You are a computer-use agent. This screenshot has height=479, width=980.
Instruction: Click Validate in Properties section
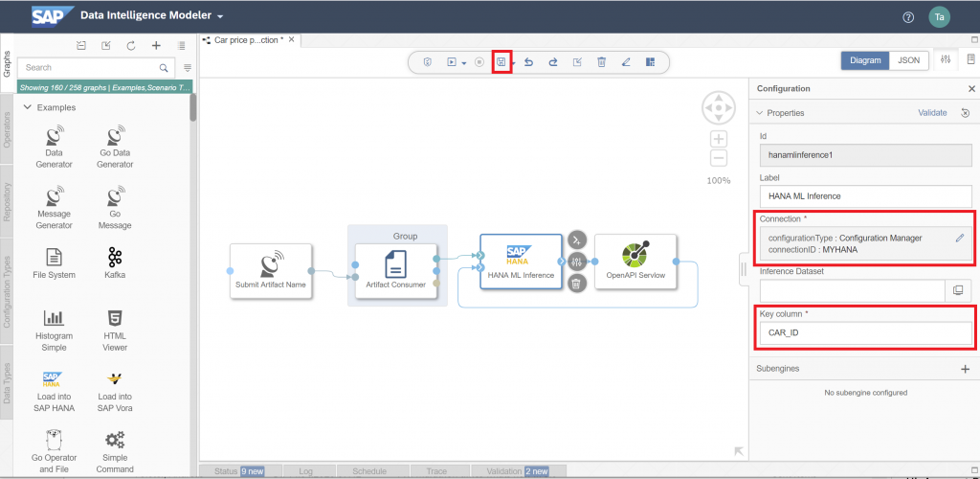(932, 113)
